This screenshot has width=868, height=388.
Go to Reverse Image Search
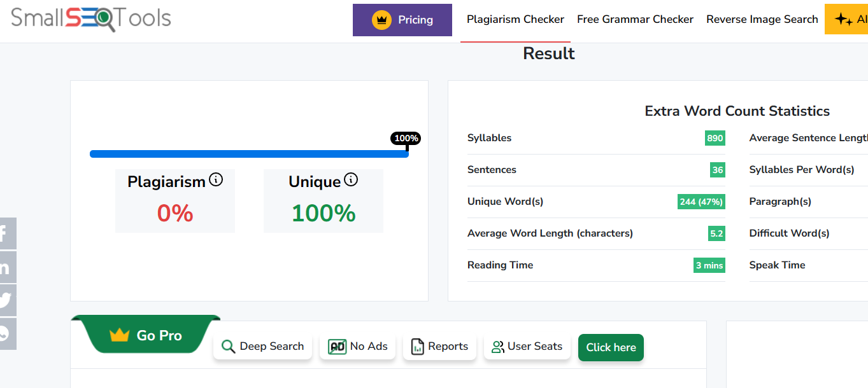(762, 20)
